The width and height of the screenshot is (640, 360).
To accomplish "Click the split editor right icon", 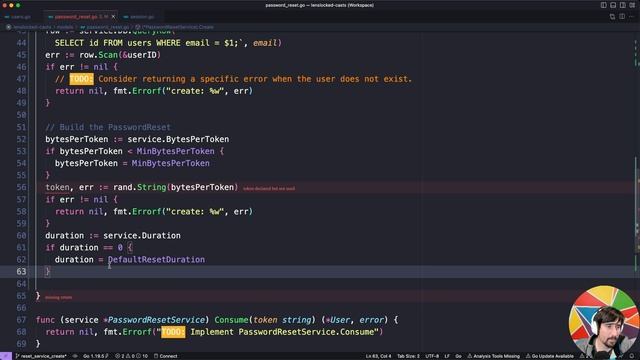I will [x=622, y=17].
